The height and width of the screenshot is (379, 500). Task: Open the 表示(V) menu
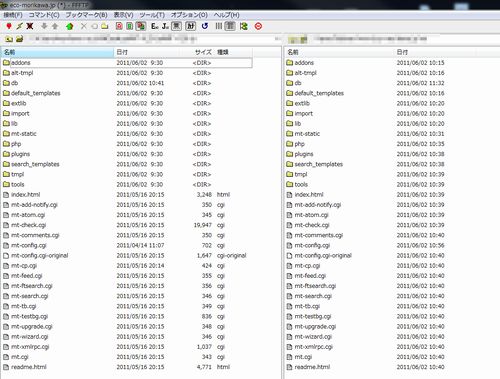tap(123, 15)
